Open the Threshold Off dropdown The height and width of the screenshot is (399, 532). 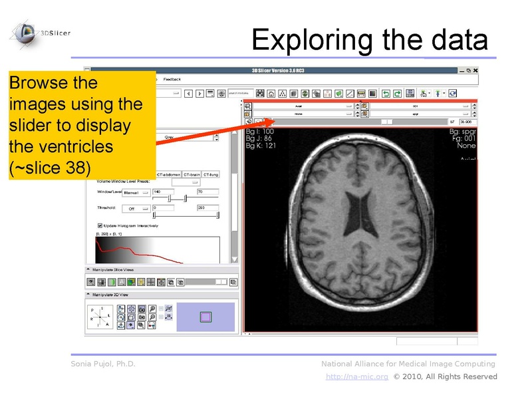[135, 208]
